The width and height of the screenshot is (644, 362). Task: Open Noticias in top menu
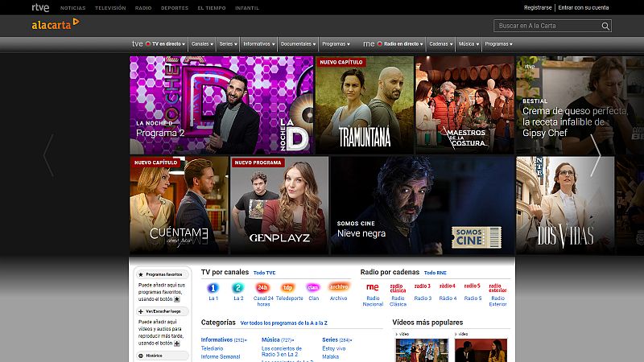pos(72,8)
